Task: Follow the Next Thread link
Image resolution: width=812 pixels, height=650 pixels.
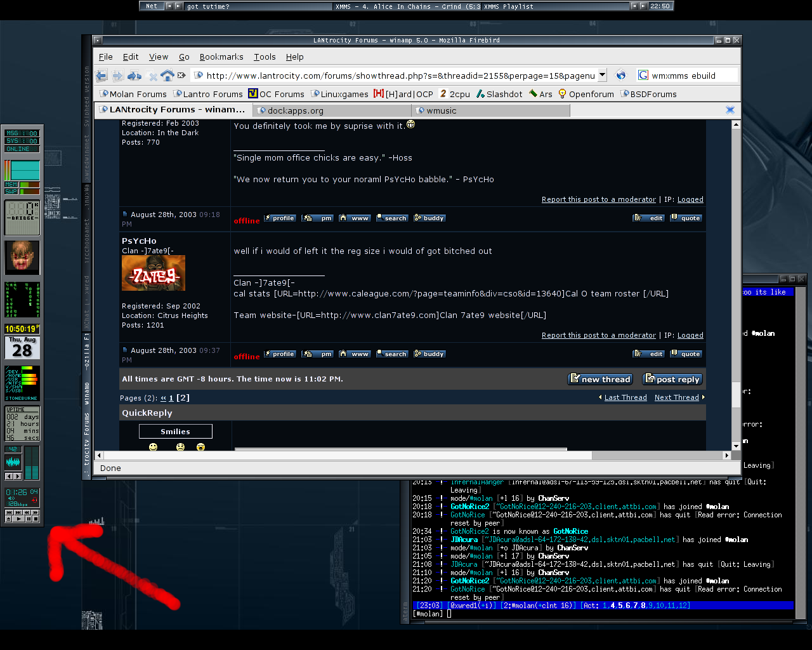Action: pos(676,397)
